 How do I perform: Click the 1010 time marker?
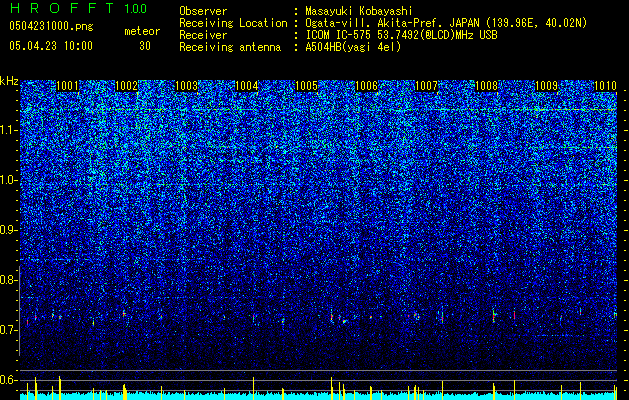point(605,86)
